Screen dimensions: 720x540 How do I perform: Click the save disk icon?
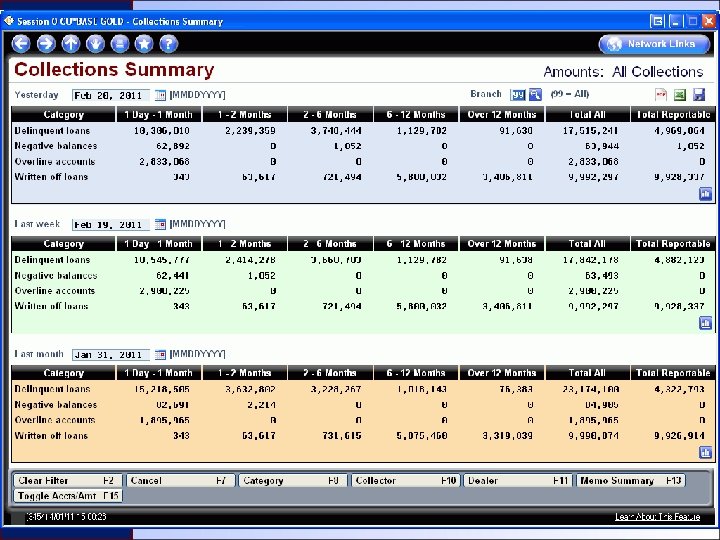pyautogui.click(x=699, y=95)
